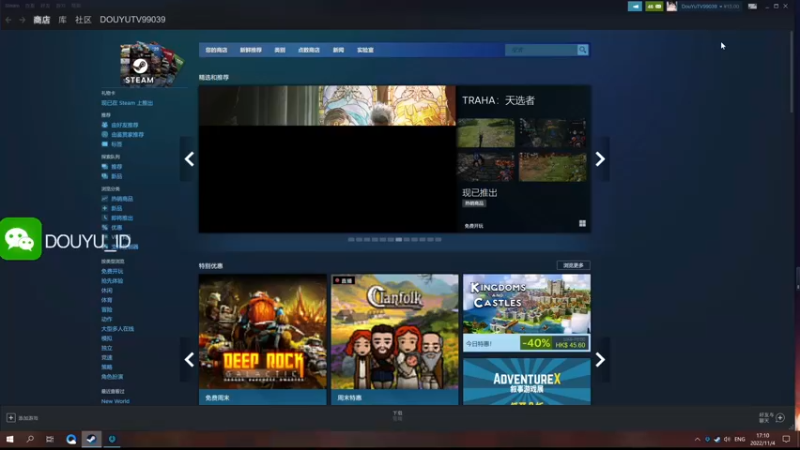Open the 点数商店 (Points Shop) tab

pos(309,50)
